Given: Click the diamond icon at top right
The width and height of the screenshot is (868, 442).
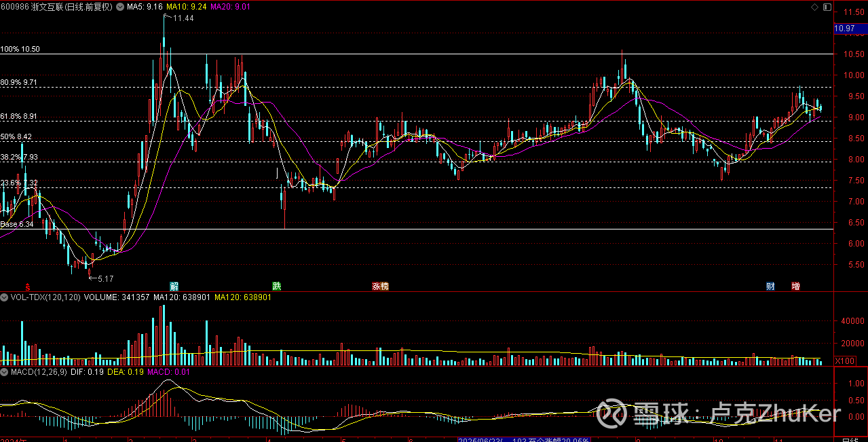Looking at the screenshot, I should click(x=814, y=7).
